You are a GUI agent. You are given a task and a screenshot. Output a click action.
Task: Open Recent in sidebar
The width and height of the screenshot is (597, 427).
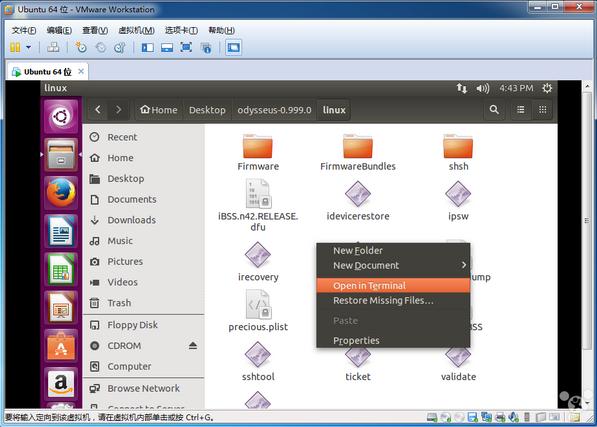coord(143,137)
